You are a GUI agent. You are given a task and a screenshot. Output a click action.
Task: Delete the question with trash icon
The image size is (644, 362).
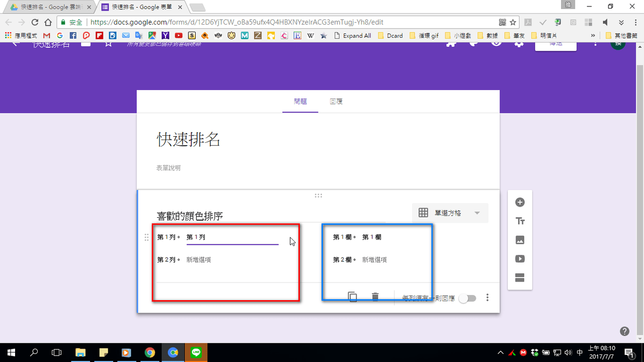(x=375, y=297)
